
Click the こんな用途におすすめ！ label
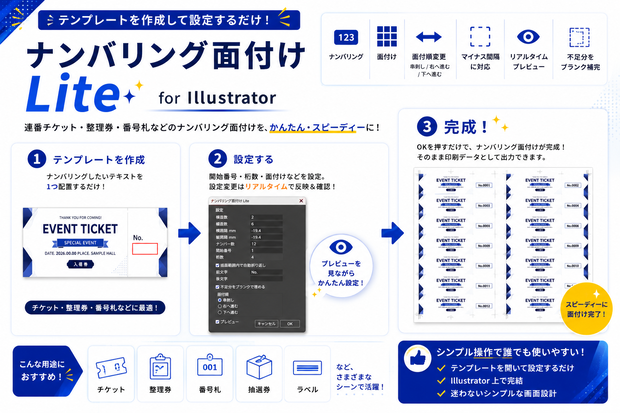tap(42, 370)
